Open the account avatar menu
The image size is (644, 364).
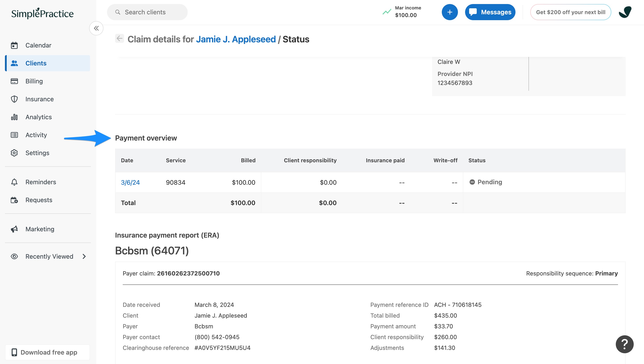coord(625,12)
